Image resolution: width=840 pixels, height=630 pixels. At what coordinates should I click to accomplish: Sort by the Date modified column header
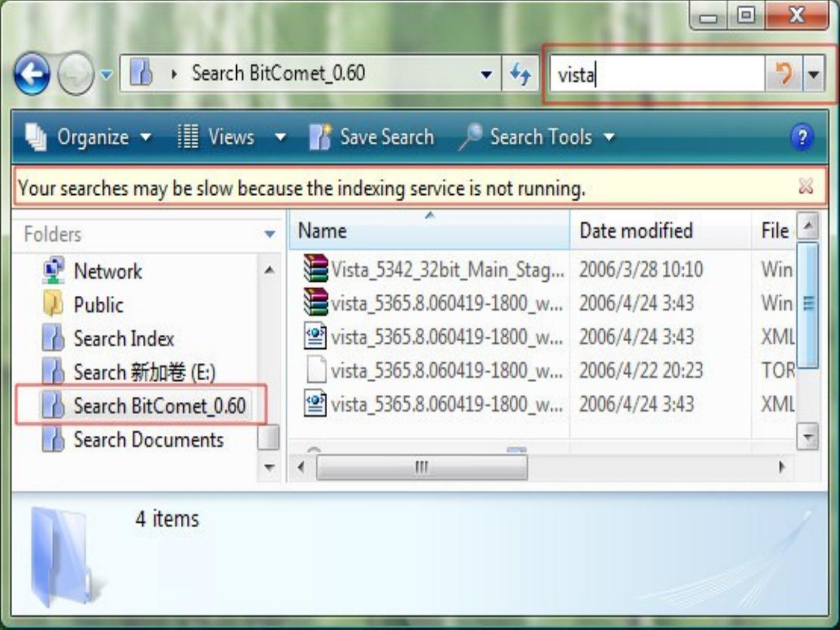pos(660,230)
